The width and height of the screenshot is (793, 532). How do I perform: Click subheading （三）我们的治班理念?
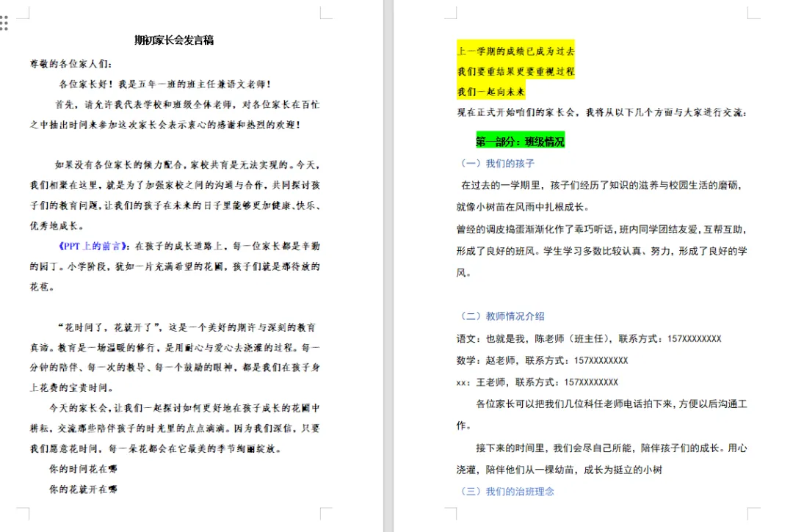pos(506,491)
